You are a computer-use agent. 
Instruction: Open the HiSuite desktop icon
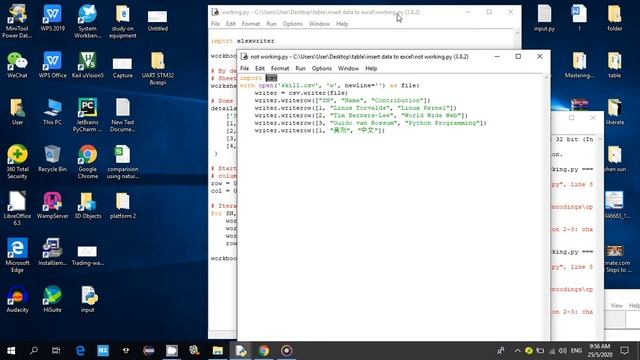pos(52,299)
